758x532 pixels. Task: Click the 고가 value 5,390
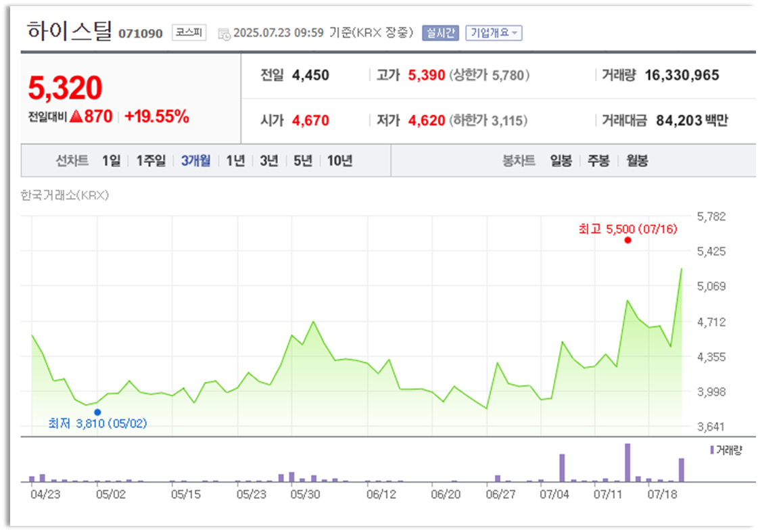click(427, 75)
